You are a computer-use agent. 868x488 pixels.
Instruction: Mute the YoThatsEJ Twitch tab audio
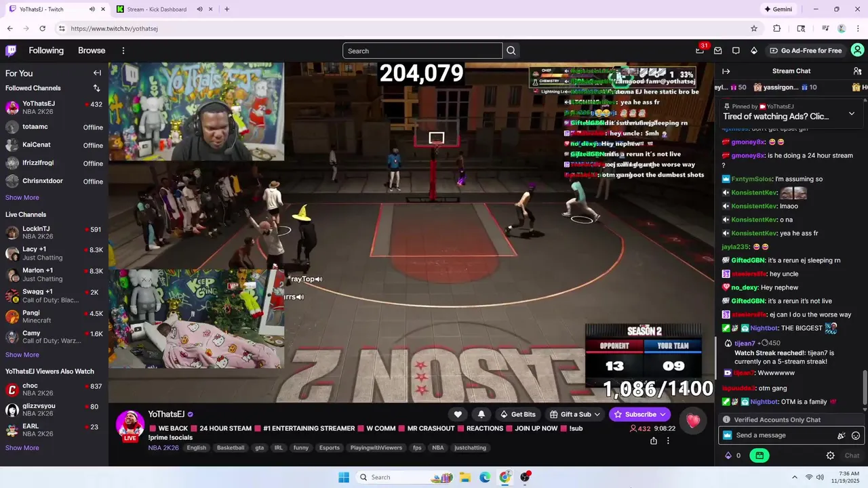coord(92,9)
